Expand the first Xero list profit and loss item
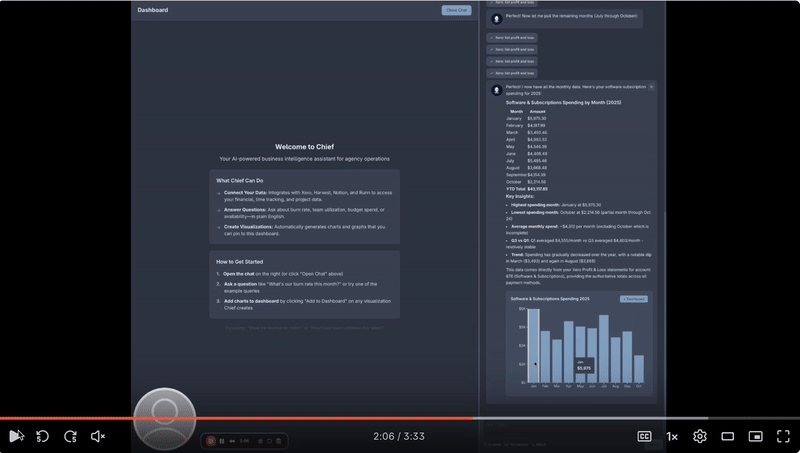 pos(513,38)
